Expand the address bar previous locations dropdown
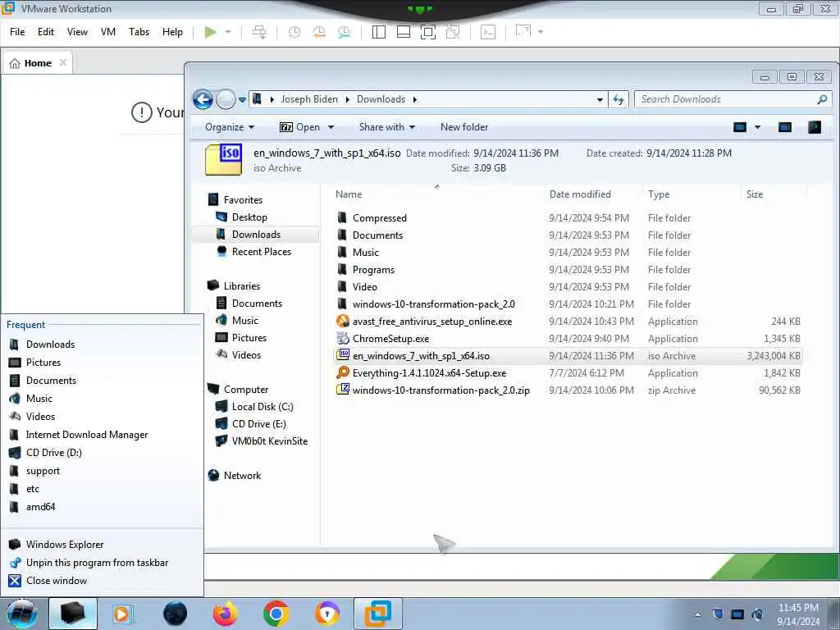The image size is (840, 630). click(600, 99)
